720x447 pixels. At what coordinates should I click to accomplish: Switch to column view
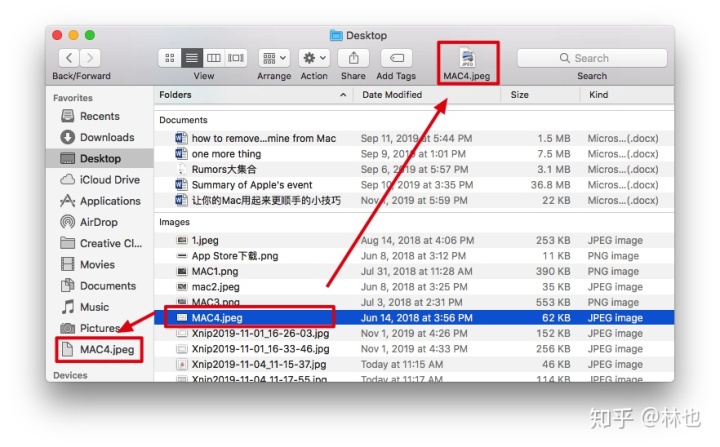[x=214, y=58]
